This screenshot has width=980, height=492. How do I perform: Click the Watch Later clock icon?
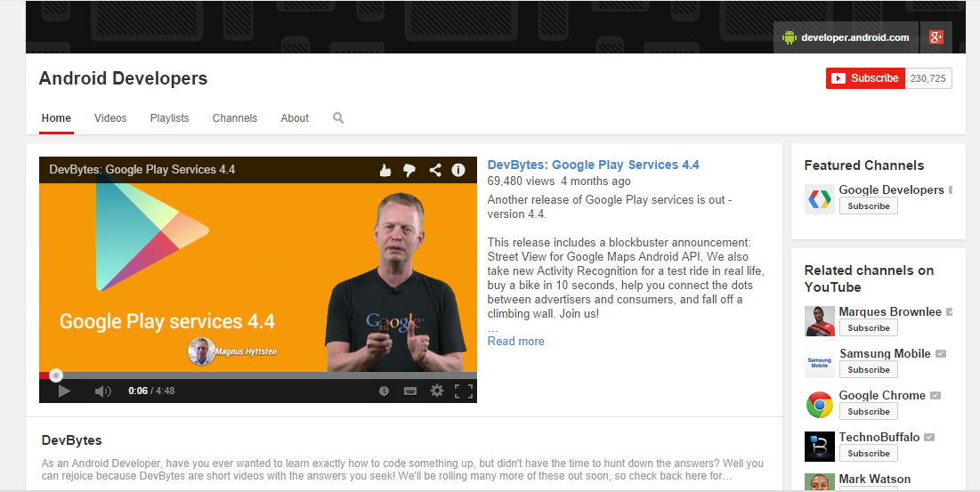point(384,391)
